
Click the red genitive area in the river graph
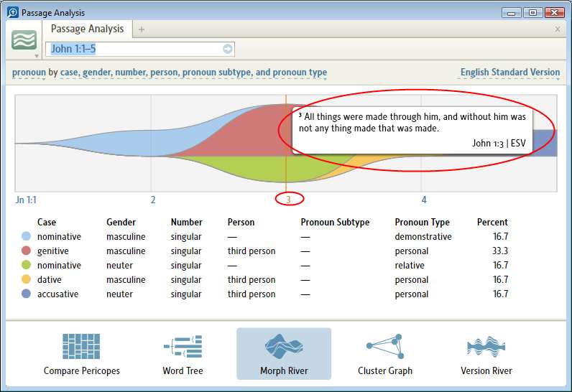click(x=255, y=135)
